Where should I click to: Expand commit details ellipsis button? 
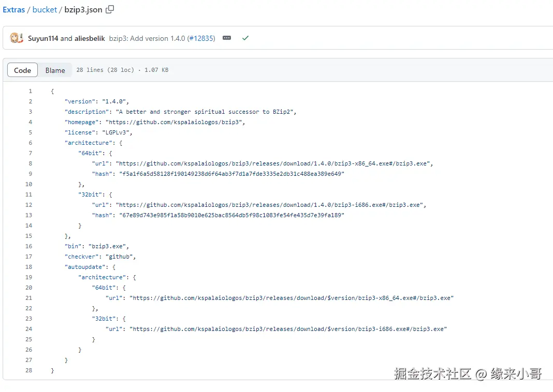point(227,38)
